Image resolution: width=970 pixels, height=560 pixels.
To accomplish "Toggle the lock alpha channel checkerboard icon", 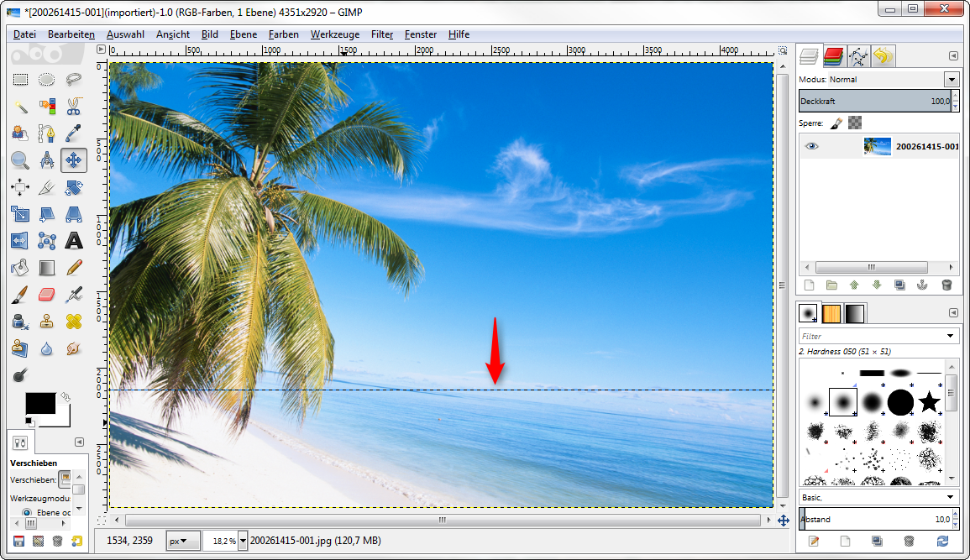I will [855, 123].
